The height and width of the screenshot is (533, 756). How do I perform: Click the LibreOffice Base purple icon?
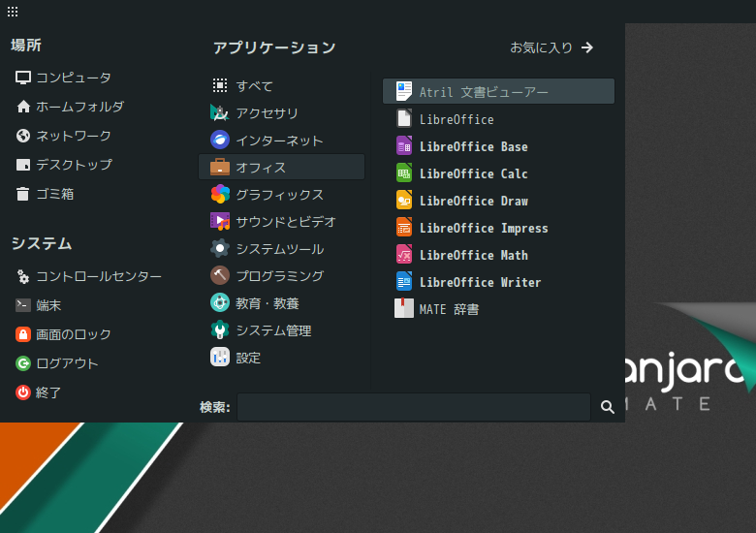404,145
